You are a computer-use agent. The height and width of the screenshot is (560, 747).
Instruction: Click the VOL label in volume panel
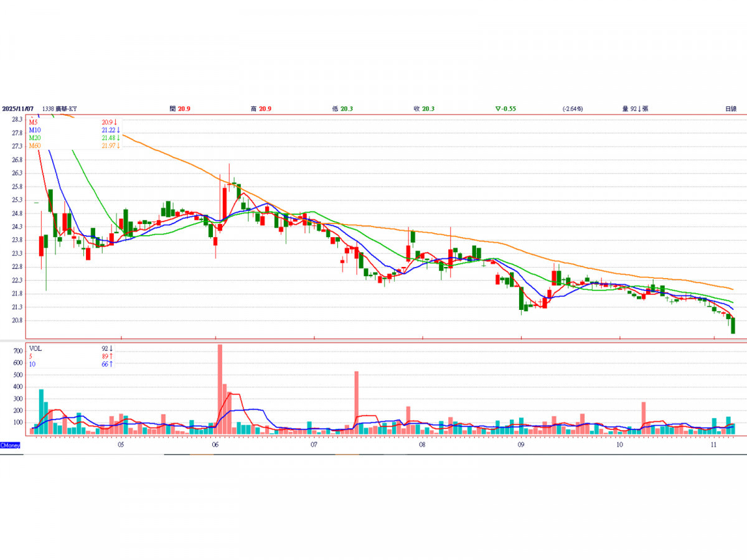[x=35, y=349]
